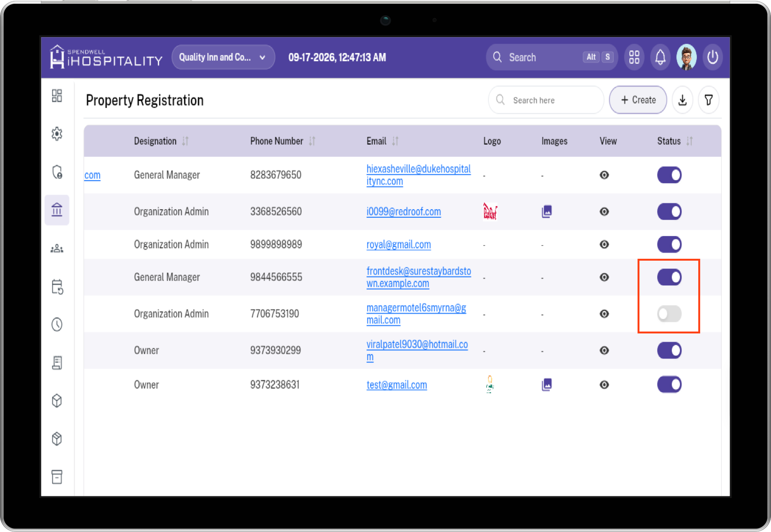Open the shield lock sidebar icon
The width and height of the screenshot is (771, 532).
pos(57,172)
